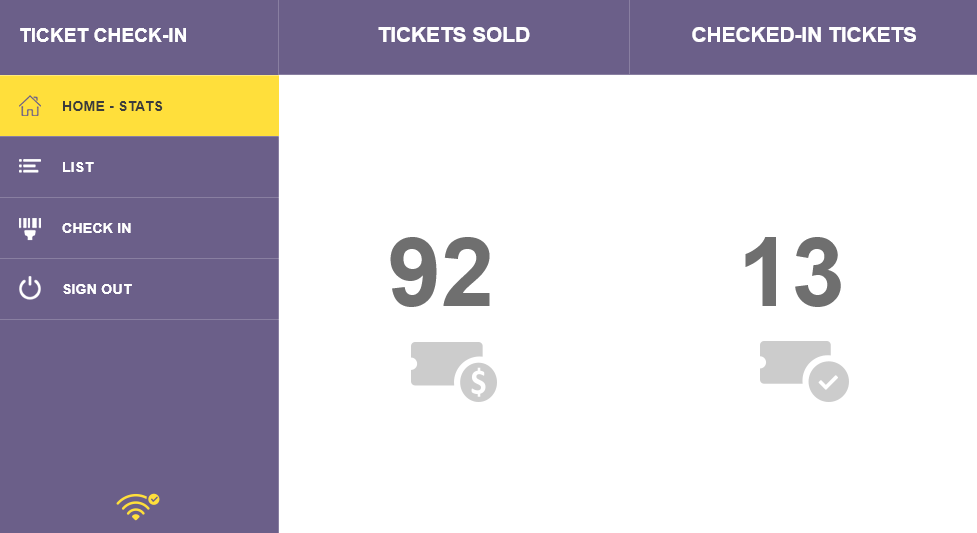Screen dimensions: 977x533
Task: Click the Tickets Sold header
Action: click(x=454, y=35)
